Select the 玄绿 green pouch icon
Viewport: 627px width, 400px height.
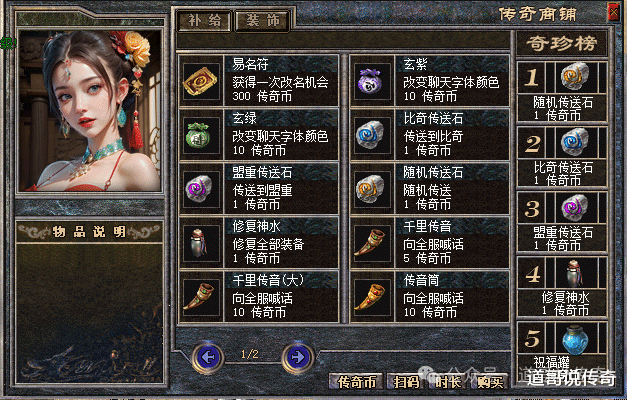point(200,135)
